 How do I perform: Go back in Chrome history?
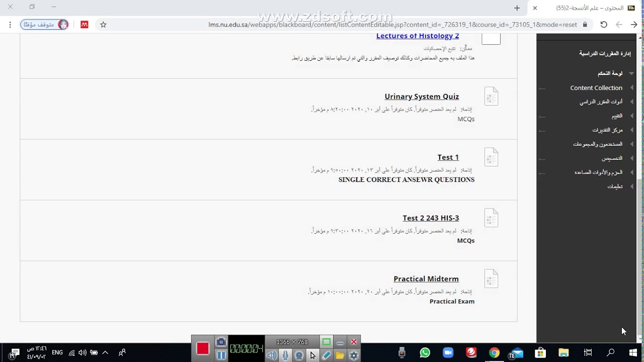click(x=634, y=24)
